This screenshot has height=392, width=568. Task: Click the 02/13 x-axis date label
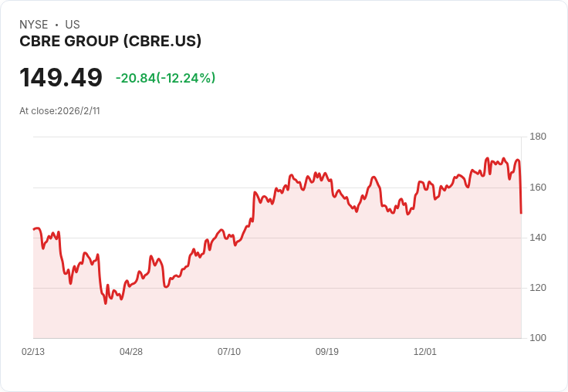(x=33, y=351)
